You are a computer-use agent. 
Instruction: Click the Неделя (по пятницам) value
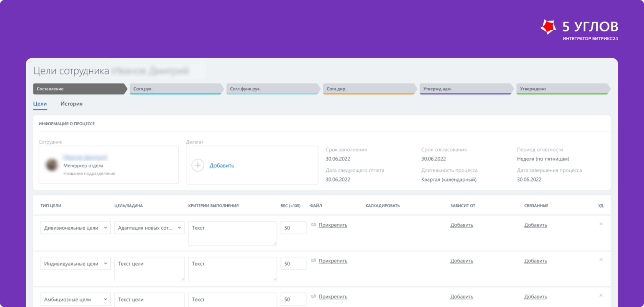coord(543,159)
